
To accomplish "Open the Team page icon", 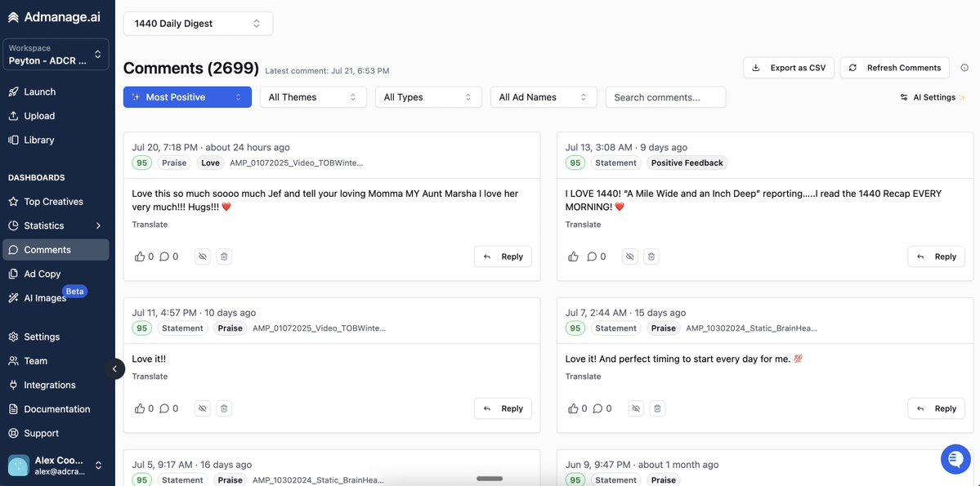I will 13,361.
